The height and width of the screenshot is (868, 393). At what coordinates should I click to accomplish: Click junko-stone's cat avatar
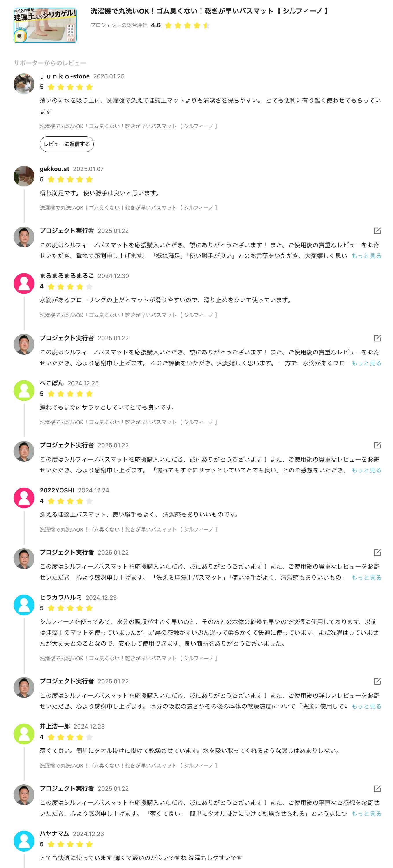(24, 84)
